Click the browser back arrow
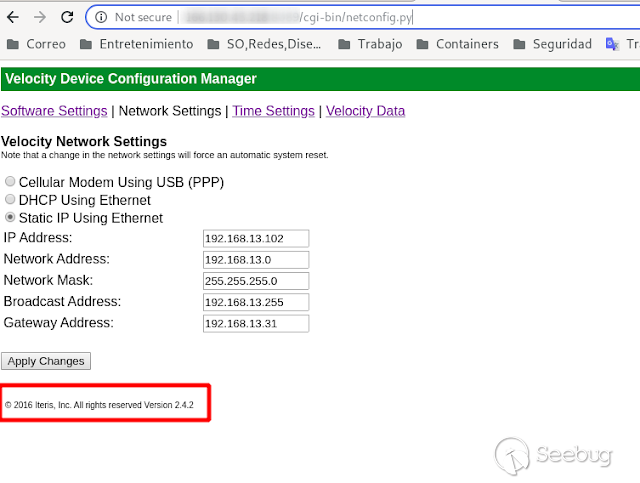The height and width of the screenshot is (483, 640). (x=13, y=17)
